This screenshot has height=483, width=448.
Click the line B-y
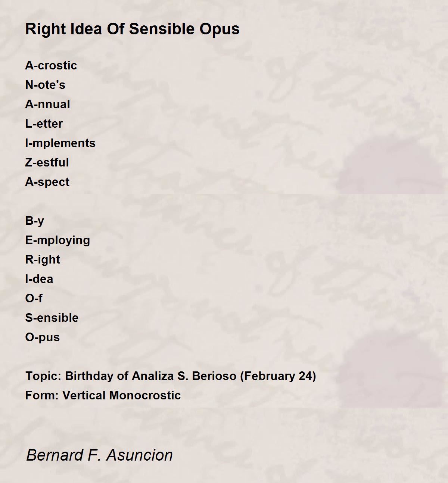tap(35, 221)
